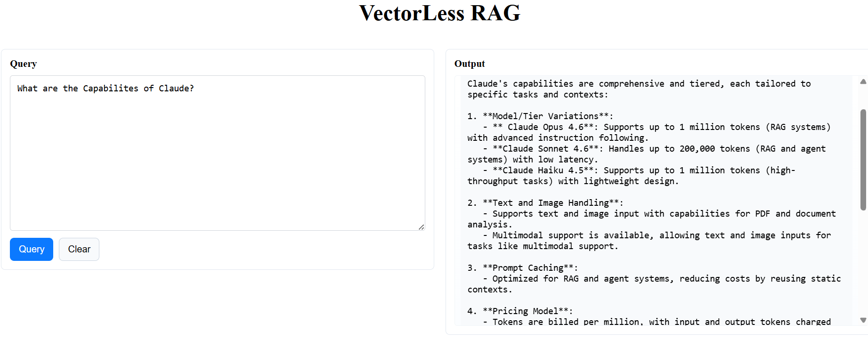Click the empty scrollbar track below thumb

pos(863,264)
